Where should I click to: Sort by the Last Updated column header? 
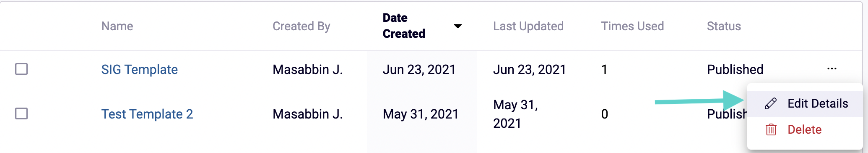coord(528,26)
